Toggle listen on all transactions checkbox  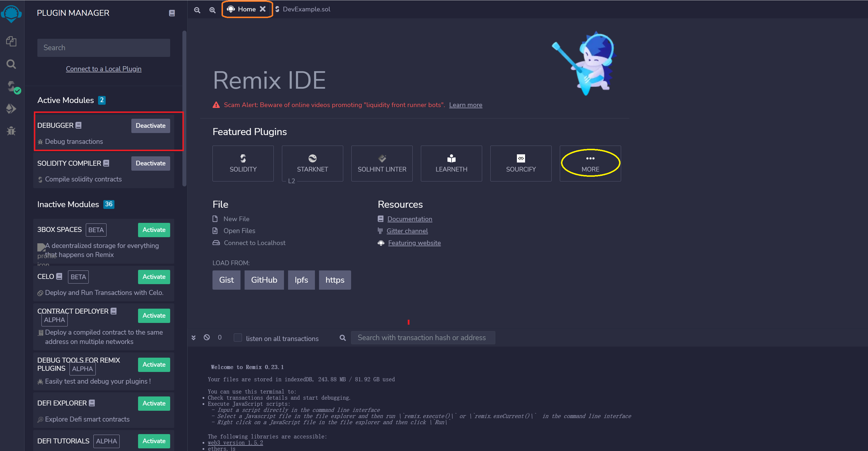click(238, 338)
